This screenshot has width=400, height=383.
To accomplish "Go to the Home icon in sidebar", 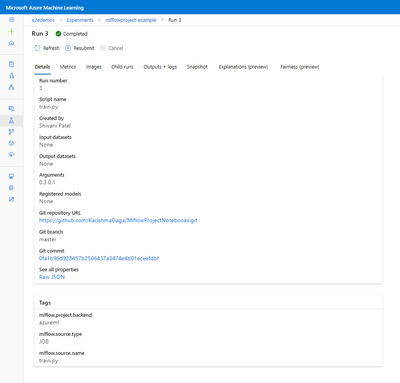I will pyautogui.click(x=12, y=43).
